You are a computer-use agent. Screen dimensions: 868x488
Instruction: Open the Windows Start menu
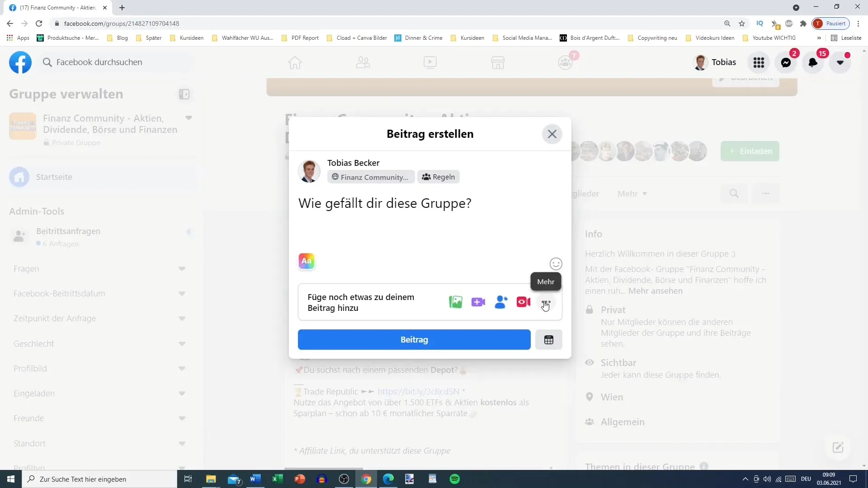pyautogui.click(x=11, y=479)
